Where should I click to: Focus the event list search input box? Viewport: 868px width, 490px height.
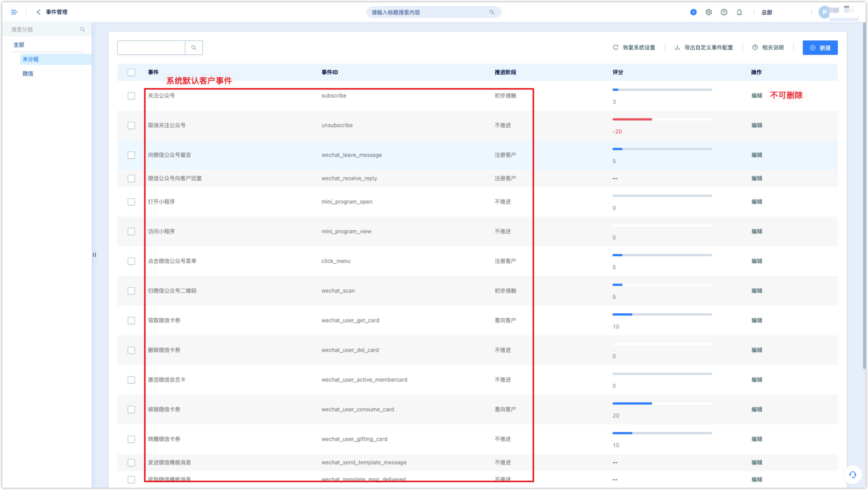[x=151, y=47]
